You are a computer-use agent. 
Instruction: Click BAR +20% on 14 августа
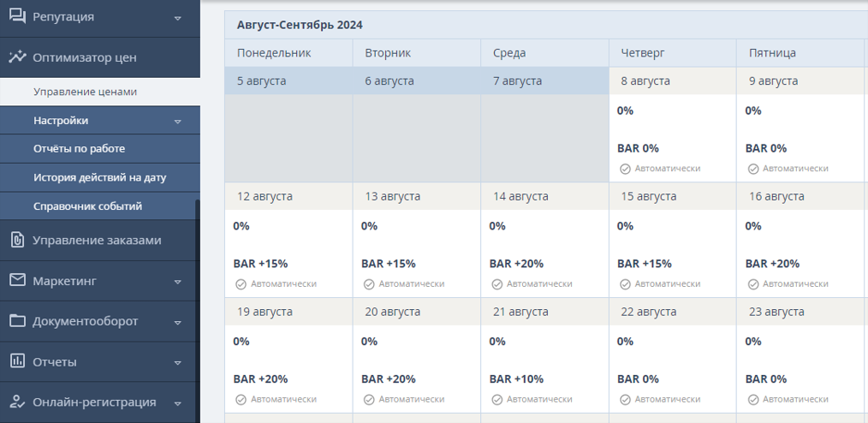[x=516, y=264]
